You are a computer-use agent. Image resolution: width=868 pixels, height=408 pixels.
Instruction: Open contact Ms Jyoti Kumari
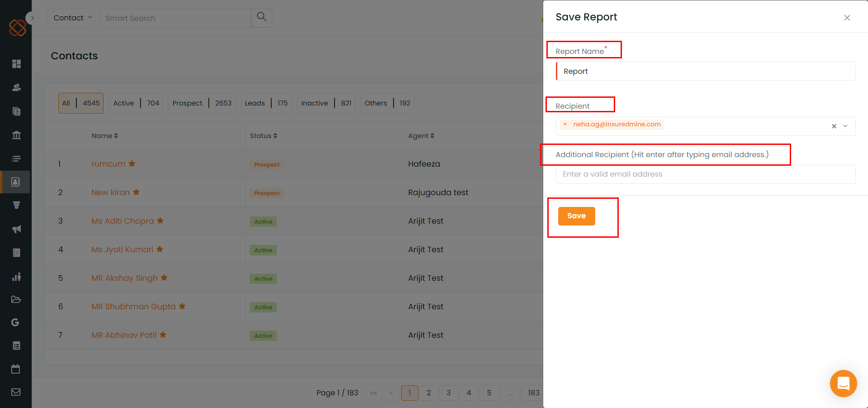(x=122, y=250)
